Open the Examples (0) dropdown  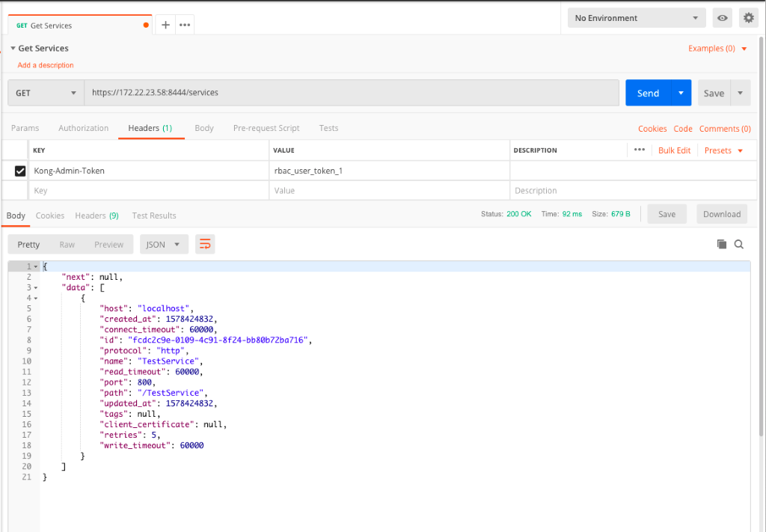717,49
